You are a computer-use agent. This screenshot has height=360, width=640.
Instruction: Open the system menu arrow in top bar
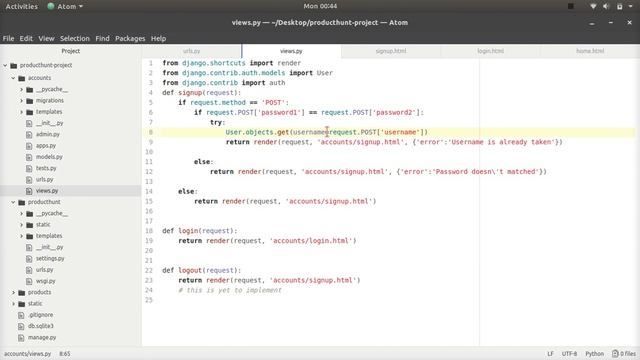[630, 6]
